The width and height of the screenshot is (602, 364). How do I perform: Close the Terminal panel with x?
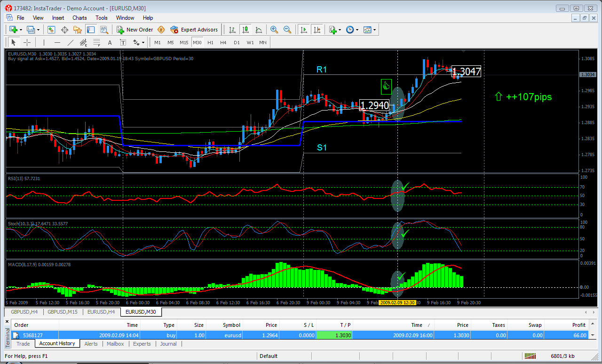click(x=7, y=321)
